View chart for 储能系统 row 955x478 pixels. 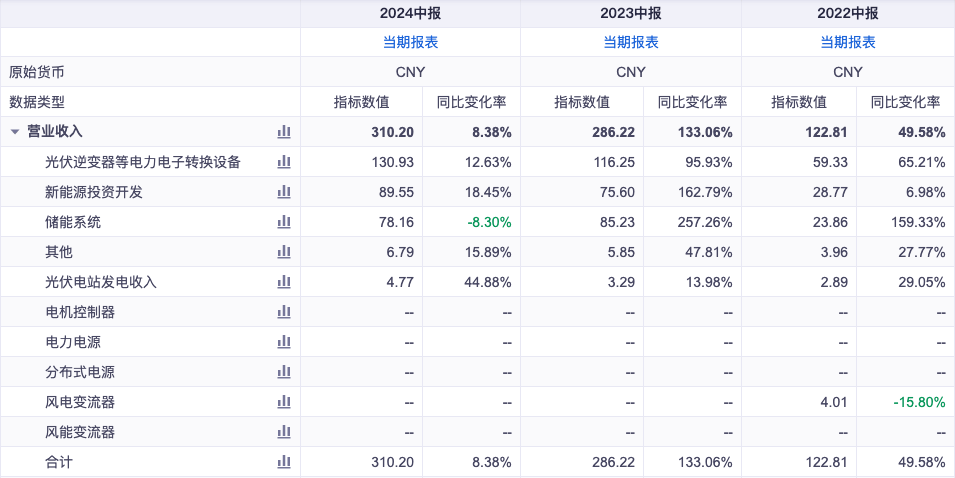[x=284, y=222]
